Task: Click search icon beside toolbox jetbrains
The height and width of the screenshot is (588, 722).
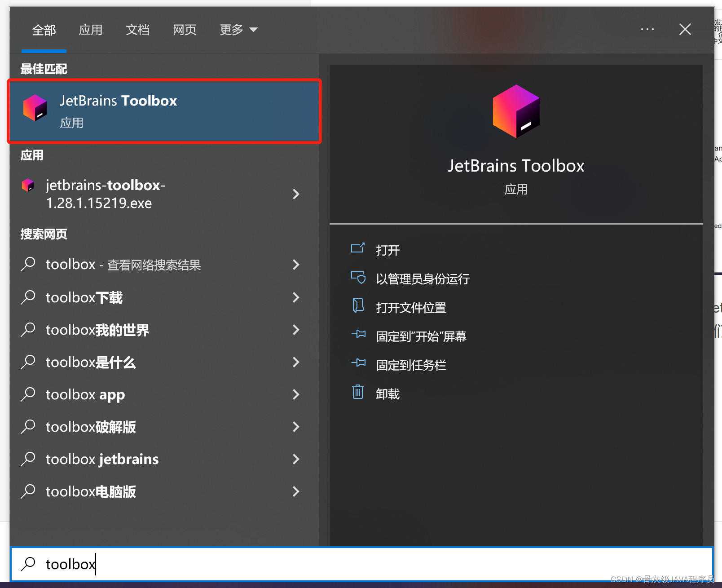Action: [x=28, y=459]
